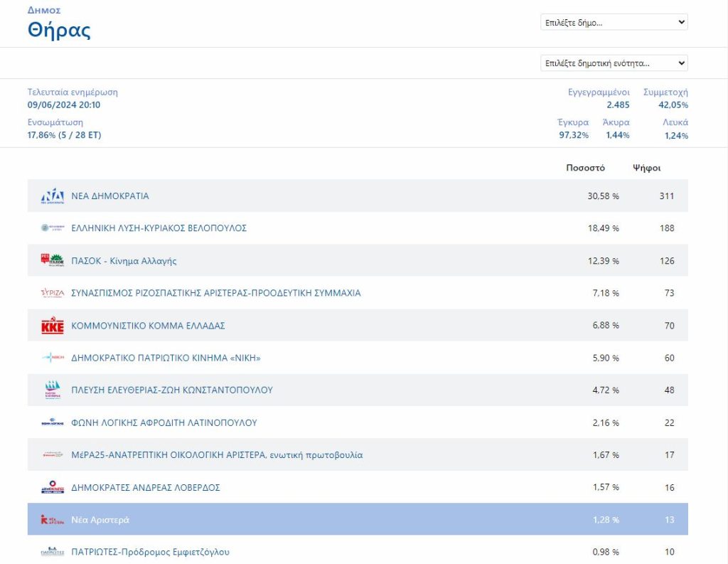Click the 188 votes cell
The width and height of the screenshot is (728, 564).
667,228
